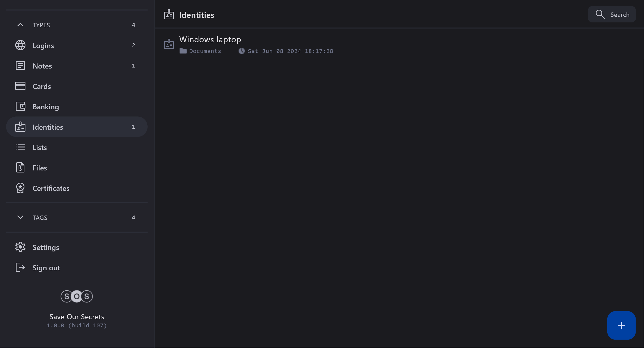Click the Certificates ribbon badge icon
Viewport: 644px width, 348px height.
pos(20,188)
